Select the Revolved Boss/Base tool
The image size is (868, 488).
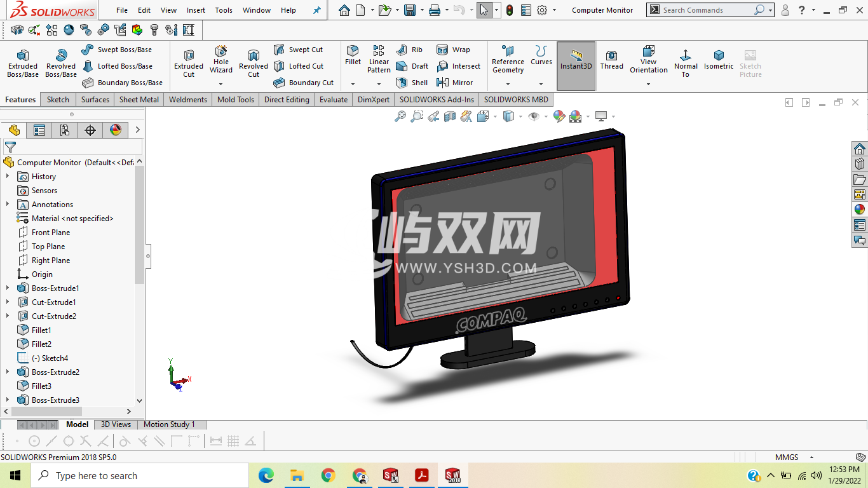[61, 64]
